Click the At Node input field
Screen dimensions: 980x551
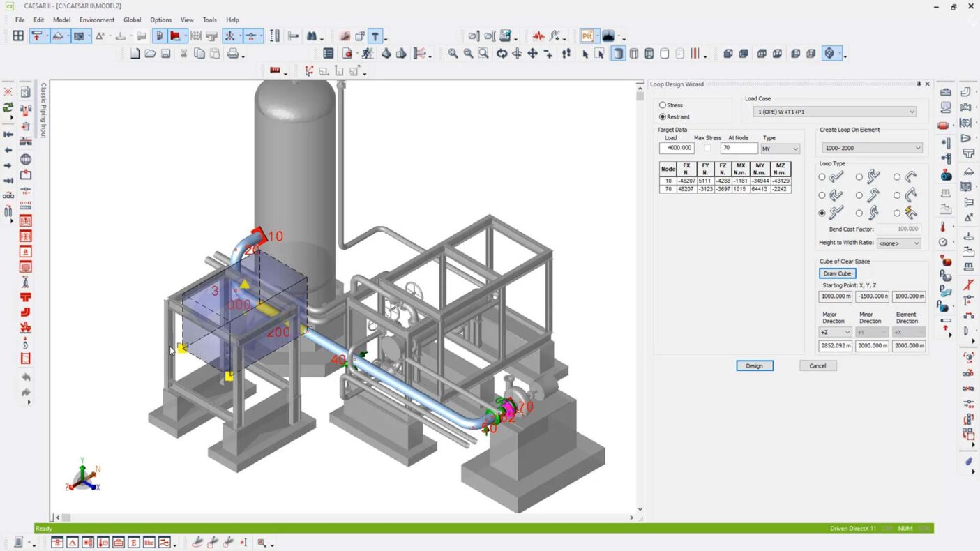pos(739,148)
